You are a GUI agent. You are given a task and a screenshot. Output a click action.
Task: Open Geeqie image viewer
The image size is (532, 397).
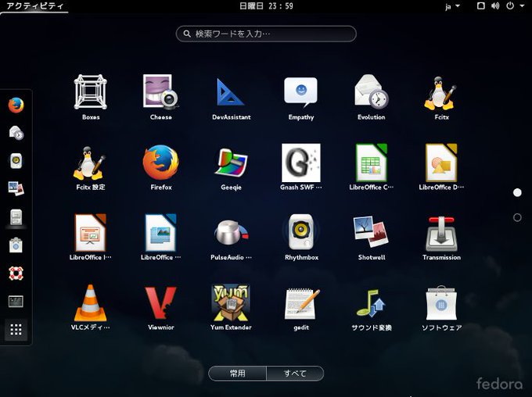[231, 167]
